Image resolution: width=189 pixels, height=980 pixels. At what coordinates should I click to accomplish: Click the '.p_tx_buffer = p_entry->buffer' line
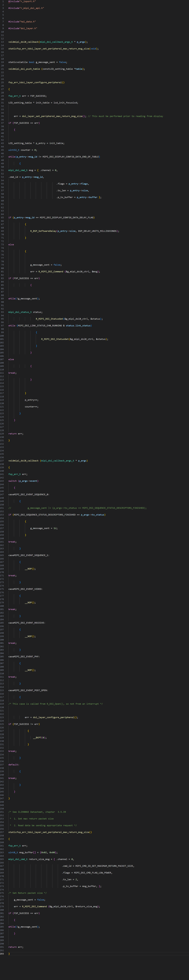79,197
